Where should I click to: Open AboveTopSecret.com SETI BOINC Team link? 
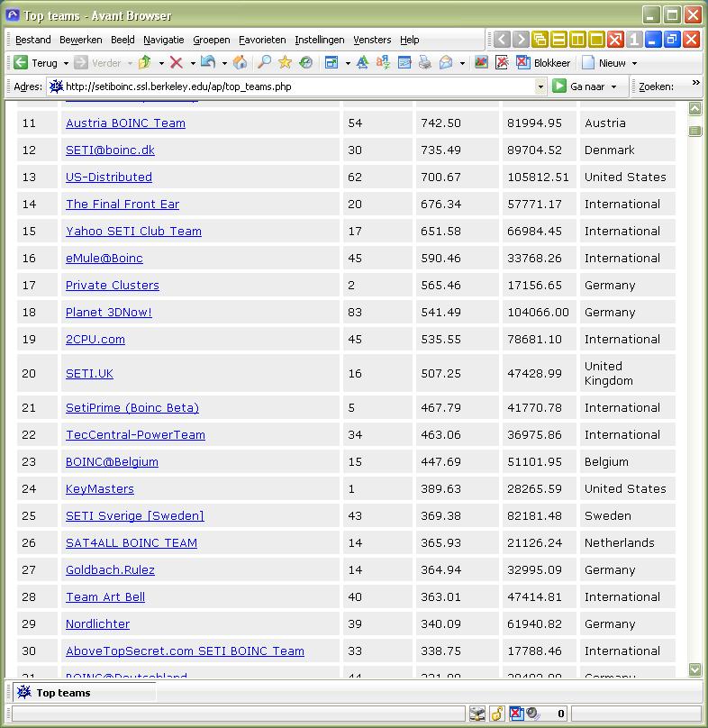click(x=185, y=651)
